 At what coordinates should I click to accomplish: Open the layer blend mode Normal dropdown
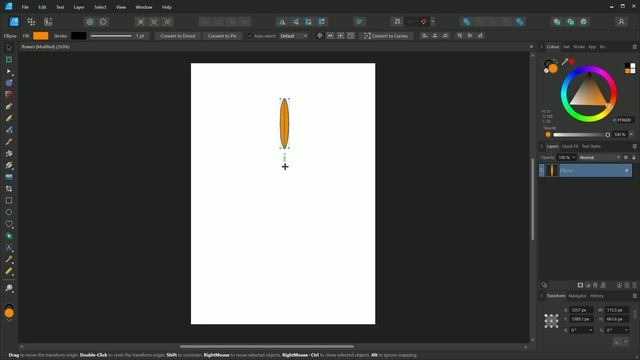[x=599, y=158]
